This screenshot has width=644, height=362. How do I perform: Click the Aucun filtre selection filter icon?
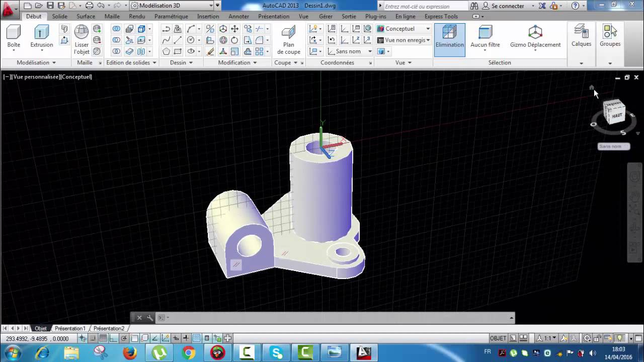pos(485,33)
